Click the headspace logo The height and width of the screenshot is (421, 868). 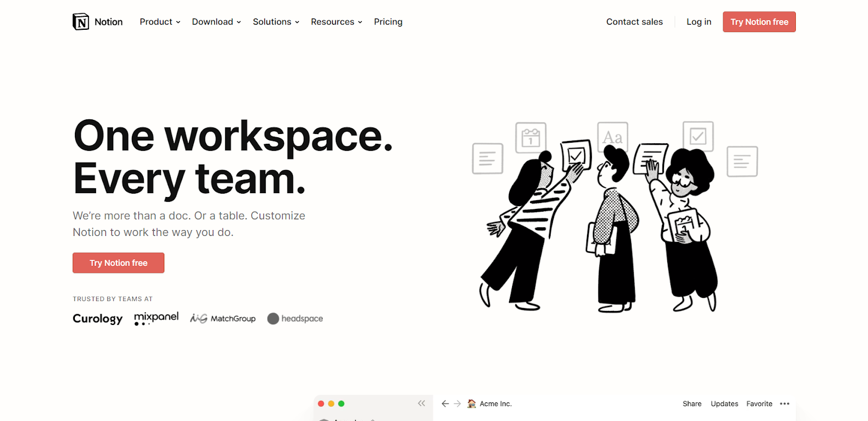pos(295,318)
